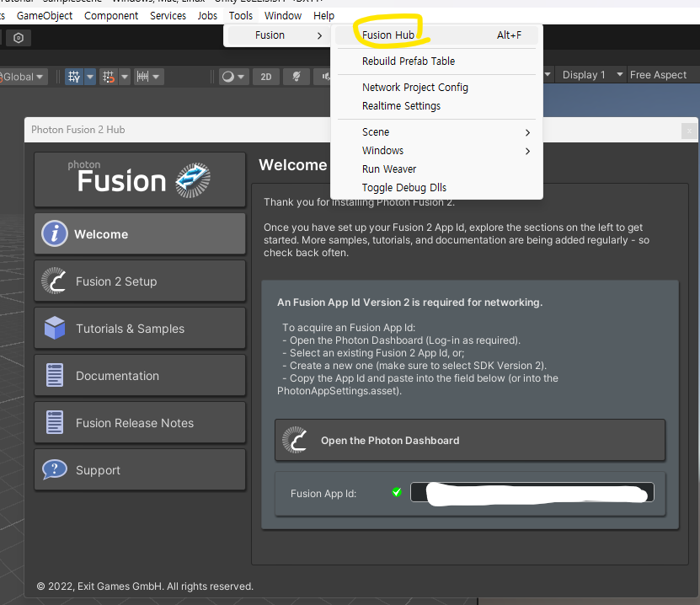This screenshot has height=605, width=700.
Task: Open the GameObject menu
Action: coord(44,16)
